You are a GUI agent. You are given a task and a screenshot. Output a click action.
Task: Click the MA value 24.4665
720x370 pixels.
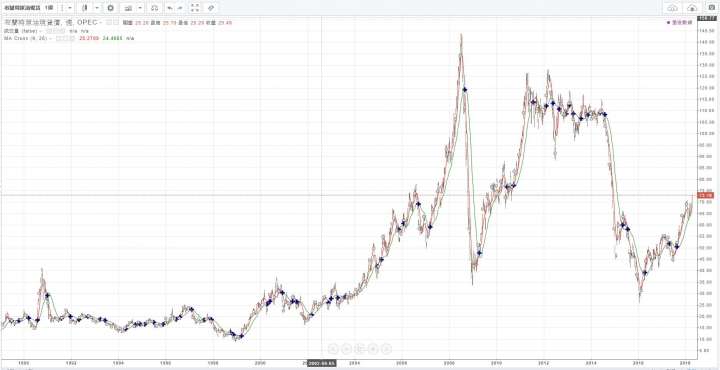point(113,38)
